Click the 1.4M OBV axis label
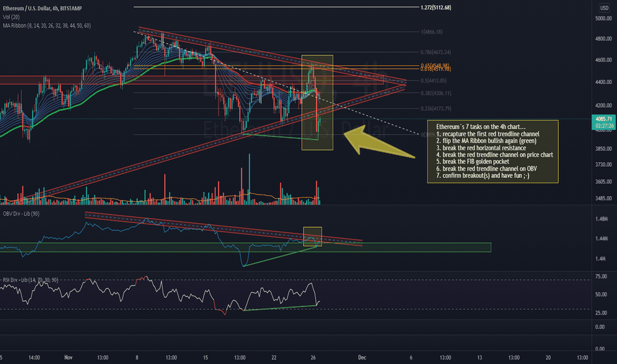This screenshot has height=364, width=617. [600, 259]
